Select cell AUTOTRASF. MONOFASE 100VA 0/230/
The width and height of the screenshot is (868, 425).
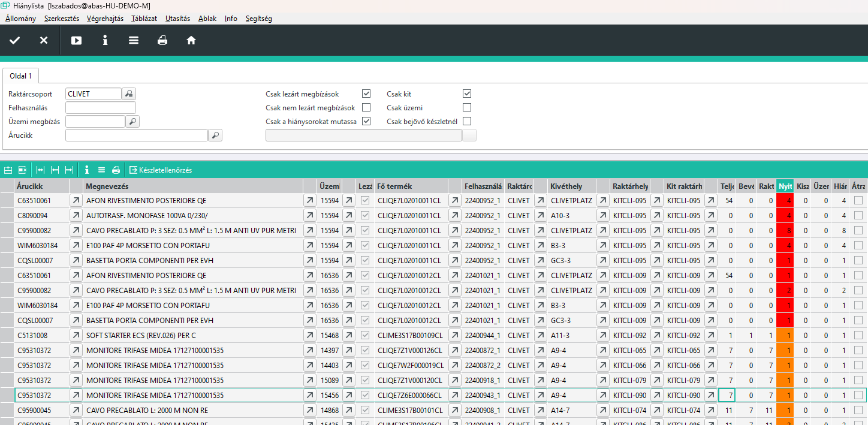click(x=193, y=215)
